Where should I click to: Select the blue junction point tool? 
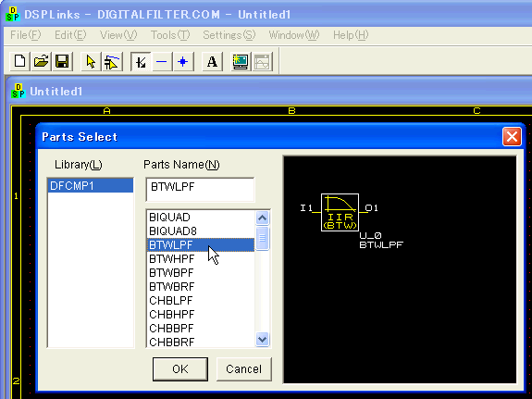click(183, 61)
